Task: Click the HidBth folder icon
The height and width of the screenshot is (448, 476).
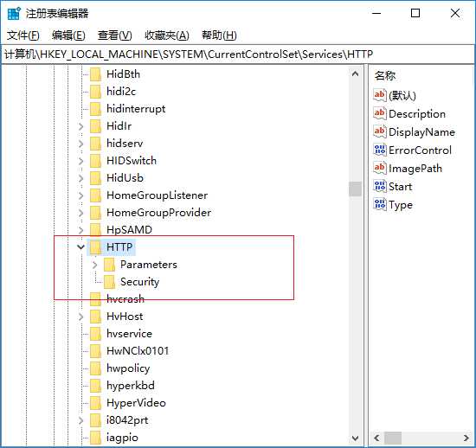Action: pos(95,74)
